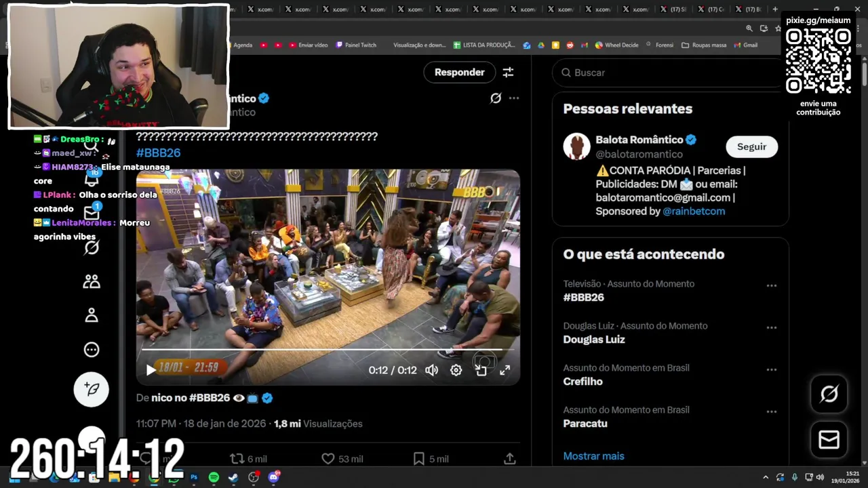Mute the video volume

(x=431, y=370)
